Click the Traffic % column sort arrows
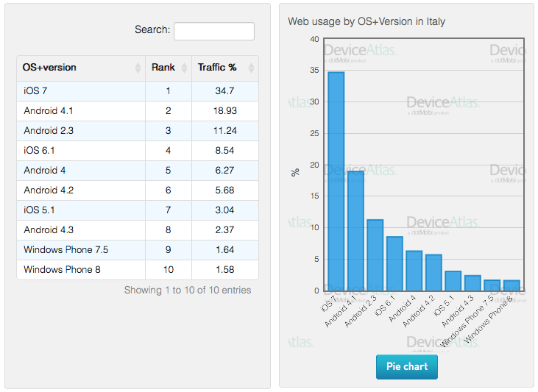 pyautogui.click(x=251, y=68)
